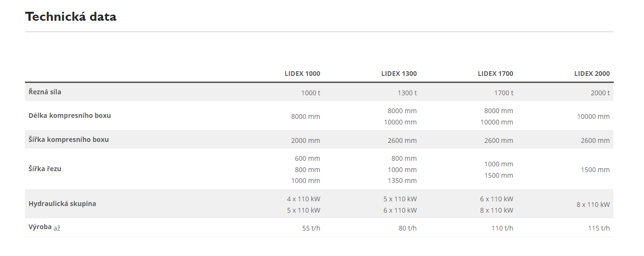Select the LIDEX 1300 column header
Viewport: 644px width, 256px height.
(399, 74)
